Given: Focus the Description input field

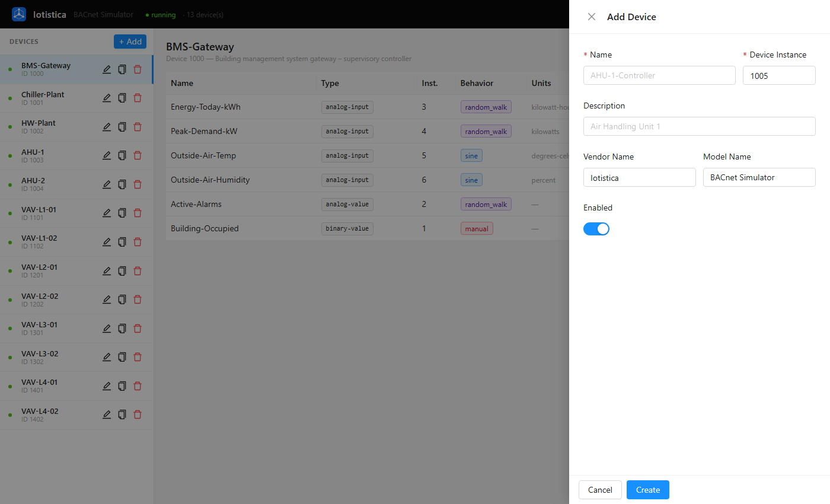Looking at the screenshot, I should click(700, 126).
